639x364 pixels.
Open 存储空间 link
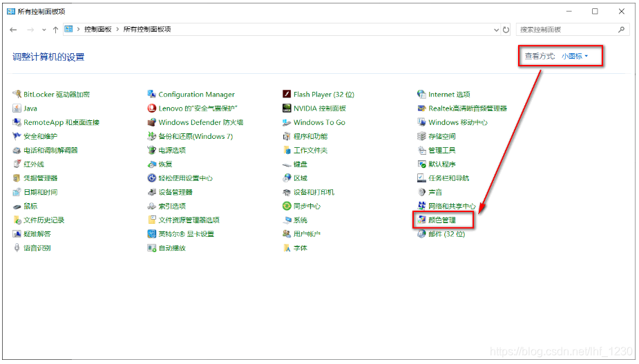[x=441, y=137]
